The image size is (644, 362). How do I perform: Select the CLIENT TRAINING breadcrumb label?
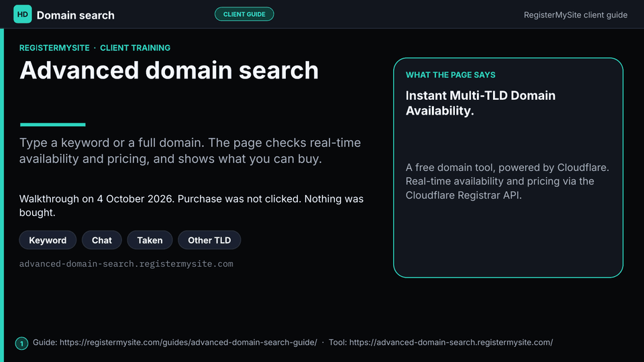[x=135, y=48]
